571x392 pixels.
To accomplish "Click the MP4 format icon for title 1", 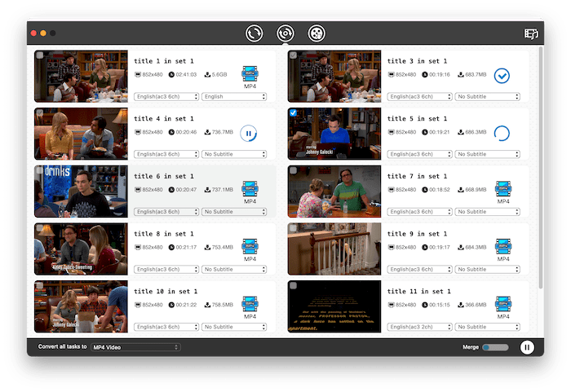I will [x=250, y=76].
